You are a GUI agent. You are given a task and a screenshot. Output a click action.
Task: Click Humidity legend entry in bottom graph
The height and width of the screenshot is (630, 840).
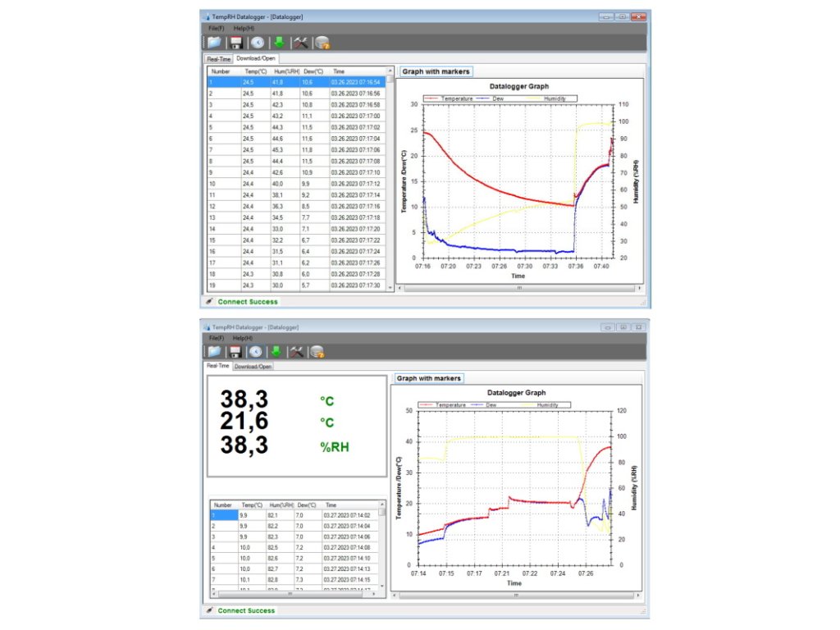point(540,405)
